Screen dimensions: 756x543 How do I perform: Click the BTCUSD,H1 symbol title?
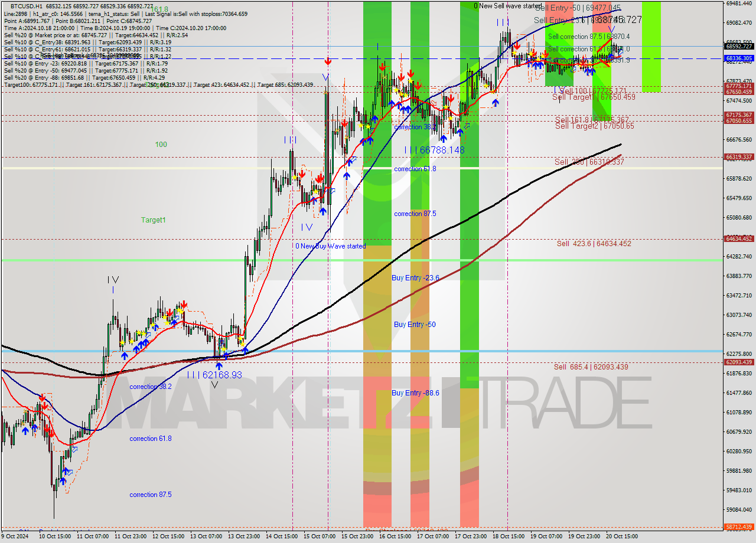point(25,5)
